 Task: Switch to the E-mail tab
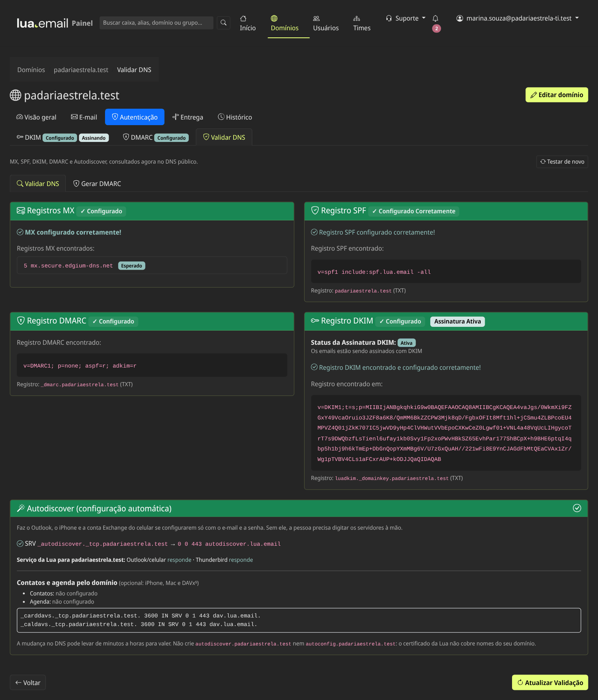click(x=84, y=117)
